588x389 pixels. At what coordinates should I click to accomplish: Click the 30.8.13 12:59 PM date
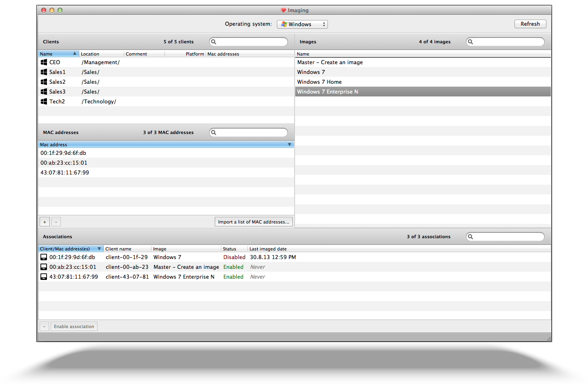[x=273, y=257]
